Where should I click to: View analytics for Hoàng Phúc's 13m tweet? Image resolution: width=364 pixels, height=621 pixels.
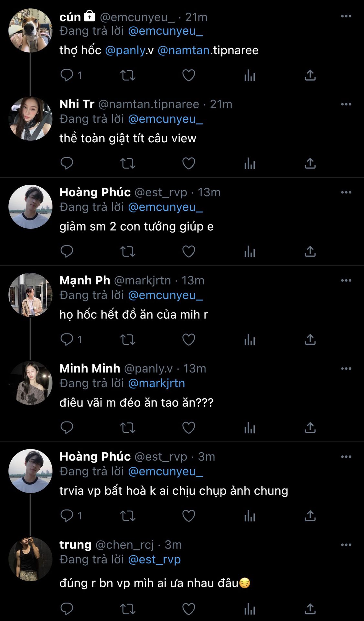(250, 252)
